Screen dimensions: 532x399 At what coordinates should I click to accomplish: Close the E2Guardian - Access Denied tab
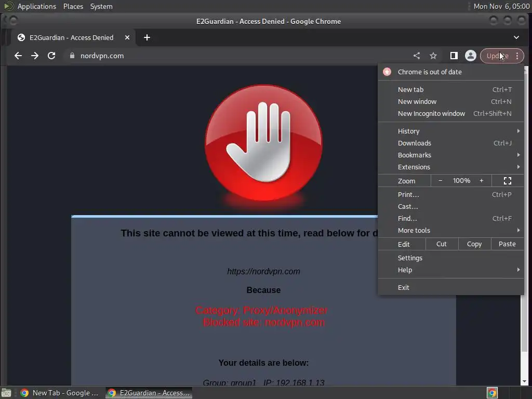[127, 37]
